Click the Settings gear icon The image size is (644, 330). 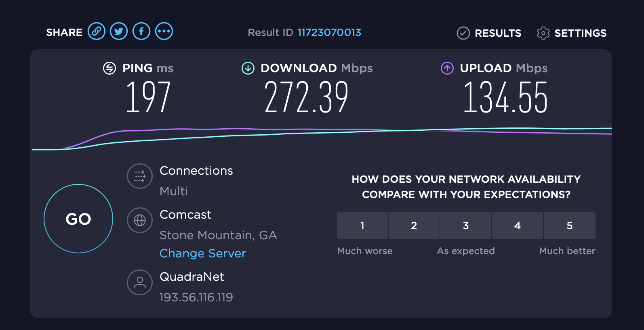coord(543,33)
